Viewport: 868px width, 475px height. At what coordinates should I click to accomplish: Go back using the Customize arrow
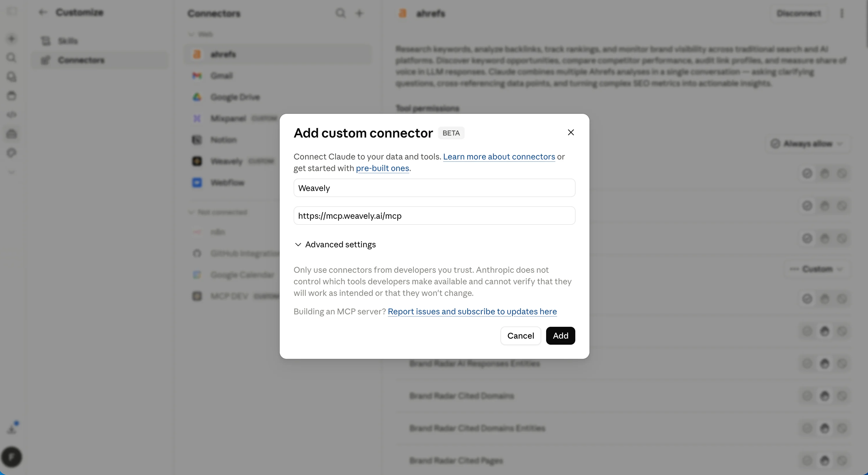pyautogui.click(x=42, y=12)
